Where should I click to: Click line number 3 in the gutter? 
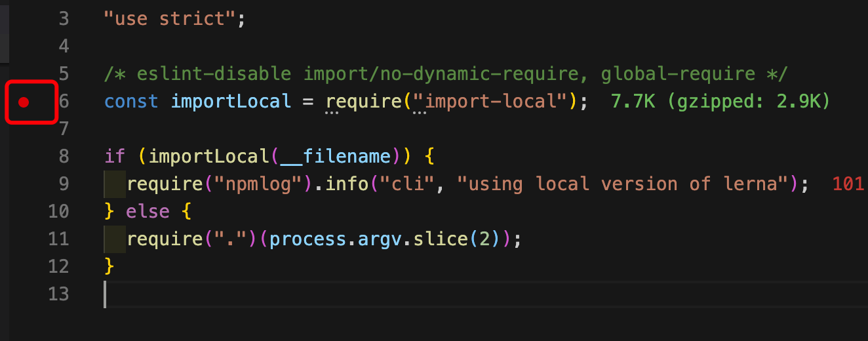pyautogui.click(x=63, y=18)
